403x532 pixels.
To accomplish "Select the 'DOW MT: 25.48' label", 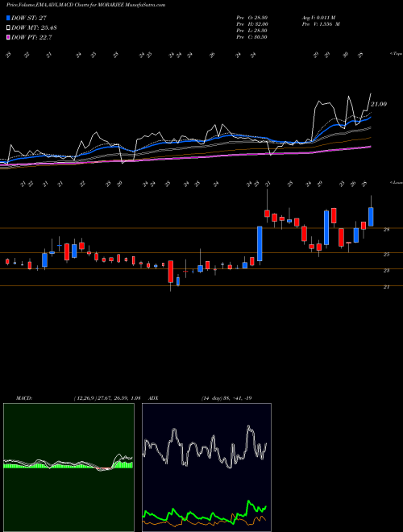I will click(33, 28).
